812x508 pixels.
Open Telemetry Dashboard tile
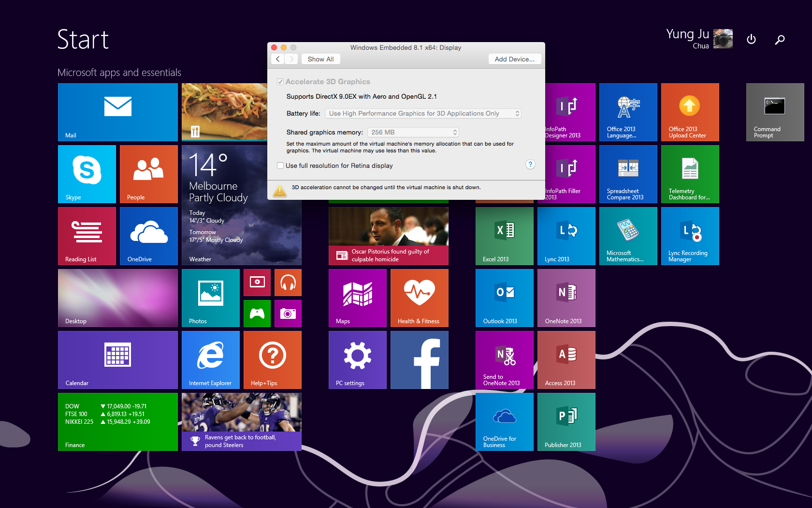[690, 174]
